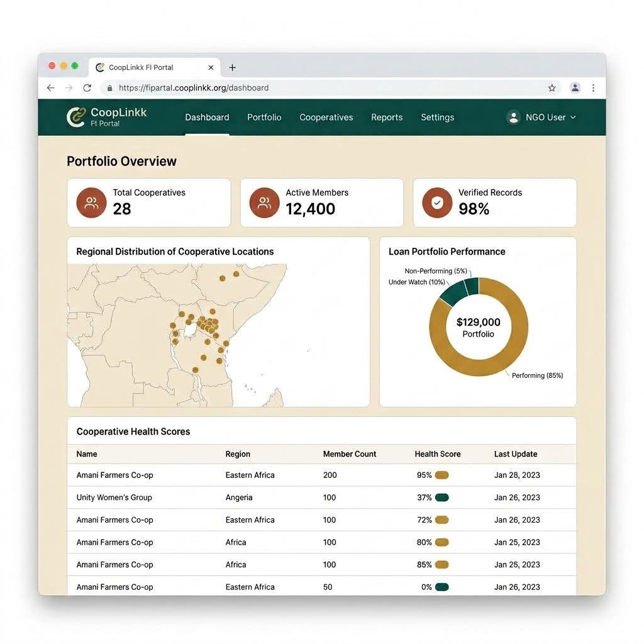Screen dimensions: 644x644
Task: Click the Under Watch (10%) donut segment
Action: coord(455,293)
